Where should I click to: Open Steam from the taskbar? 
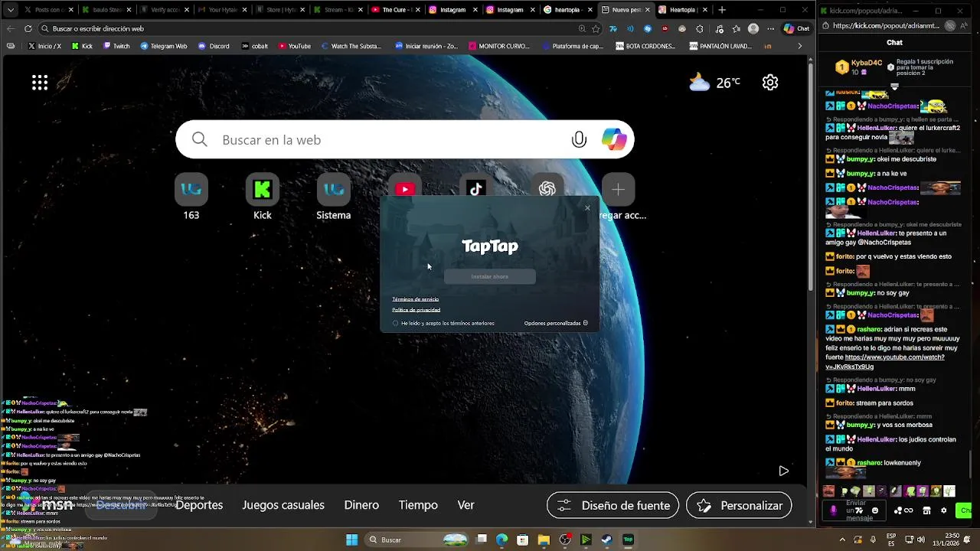pyautogui.click(x=606, y=540)
